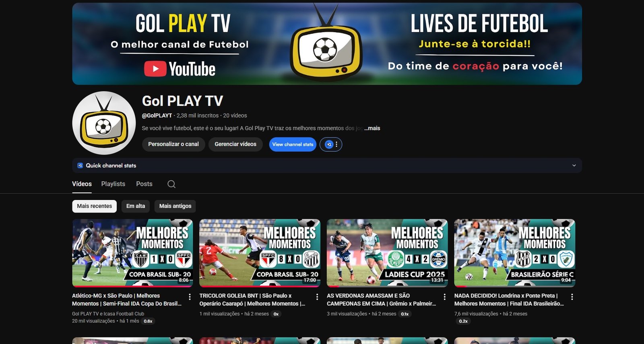Click the @GolPLAYT channel handle
644x344 pixels.
(157, 115)
